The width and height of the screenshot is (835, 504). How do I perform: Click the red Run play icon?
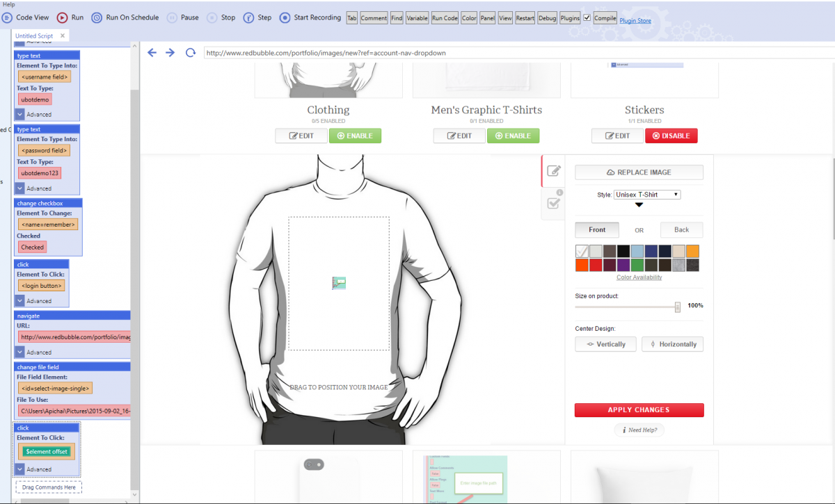pos(62,17)
